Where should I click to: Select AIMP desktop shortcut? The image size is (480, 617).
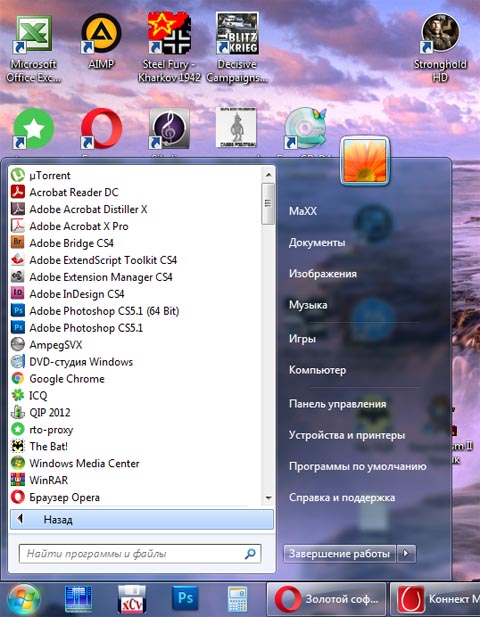point(101,41)
